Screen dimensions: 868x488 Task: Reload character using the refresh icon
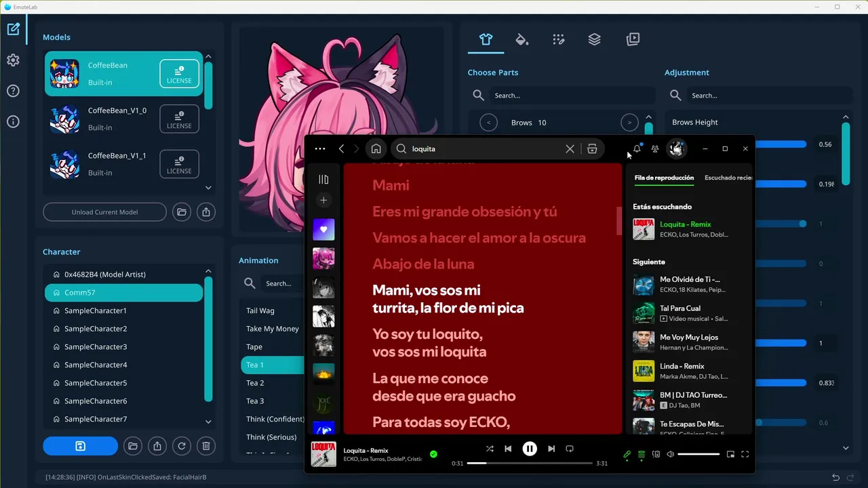(x=182, y=446)
